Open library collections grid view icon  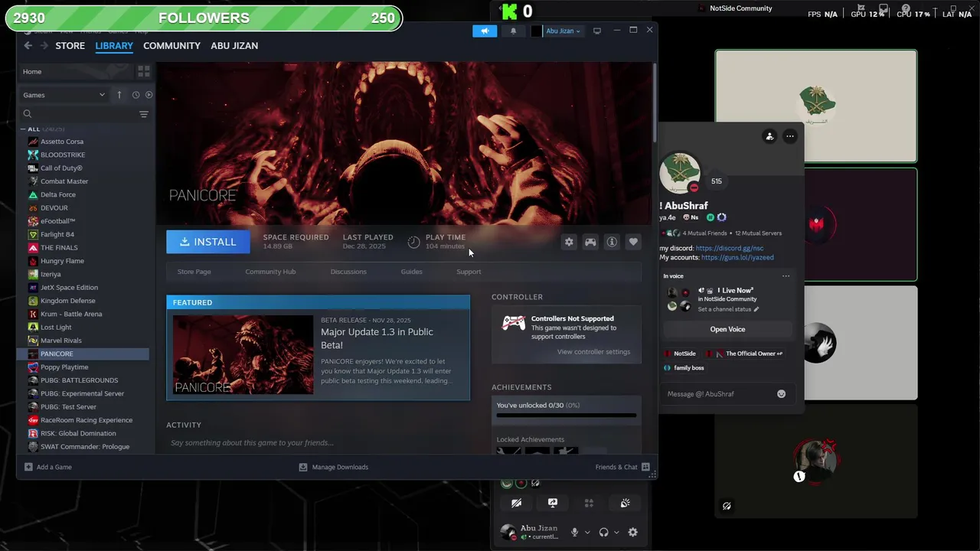click(x=143, y=71)
